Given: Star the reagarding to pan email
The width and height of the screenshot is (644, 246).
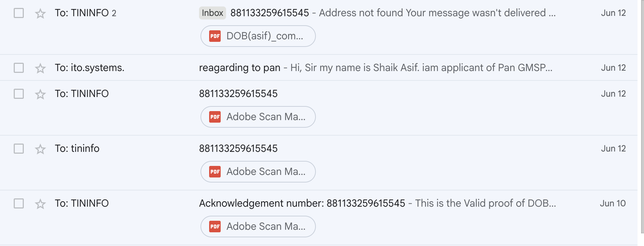Looking at the screenshot, I should (40, 68).
